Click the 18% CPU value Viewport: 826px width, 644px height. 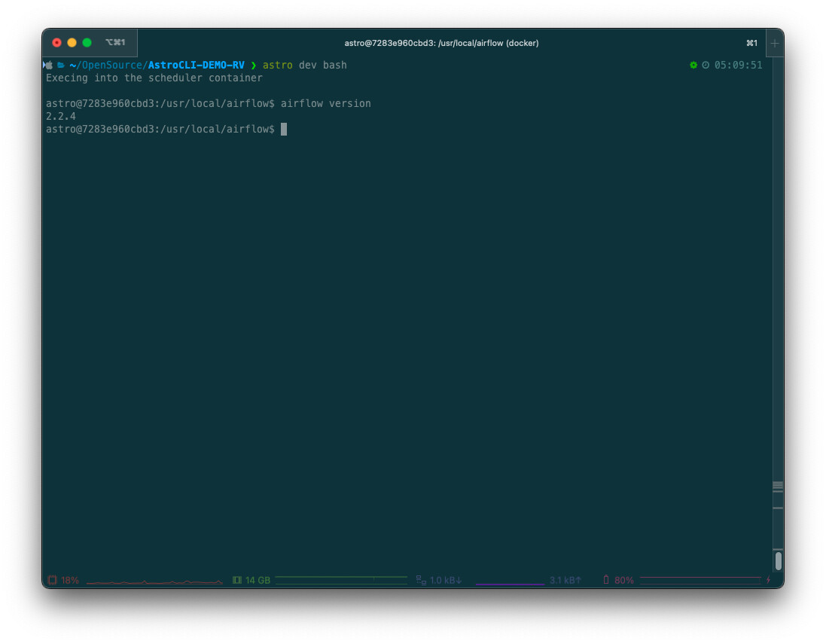[x=69, y=580]
